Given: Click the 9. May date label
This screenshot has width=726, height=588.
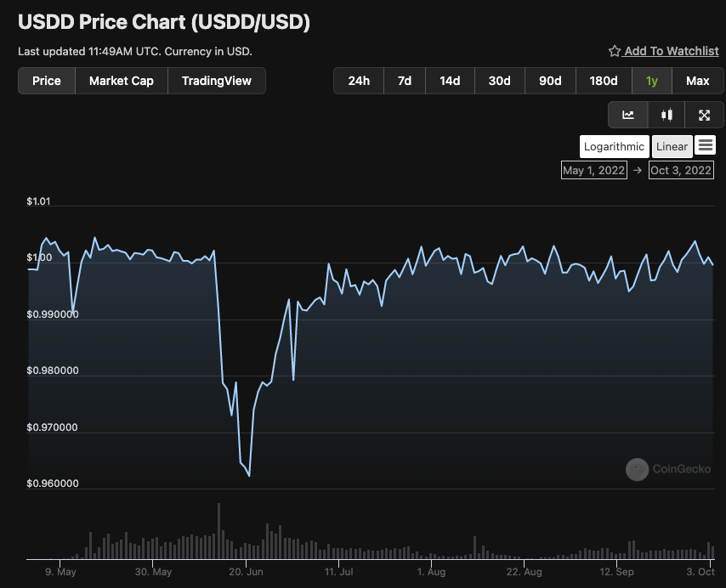Looking at the screenshot, I should pyautogui.click(x=60, y=572).
